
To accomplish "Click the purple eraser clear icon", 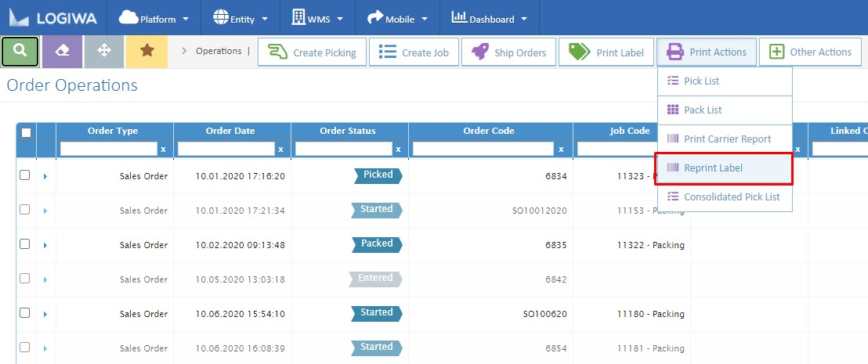I will pyautogui.click(x=62, y=52).
